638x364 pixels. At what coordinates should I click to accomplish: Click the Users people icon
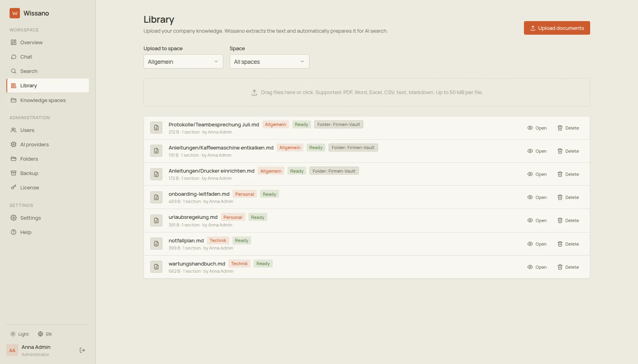(x=14, y=130)
